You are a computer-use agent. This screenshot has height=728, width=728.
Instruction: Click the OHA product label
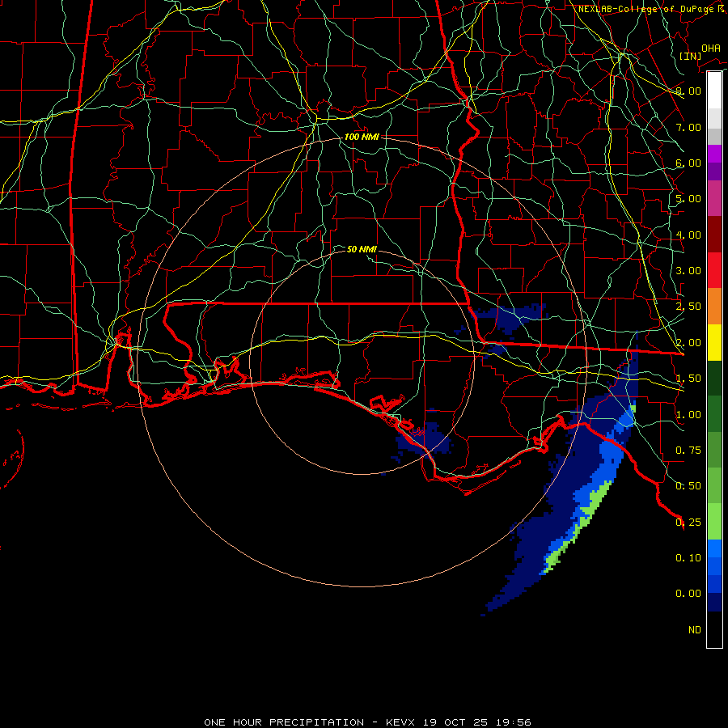coord(711,49)
